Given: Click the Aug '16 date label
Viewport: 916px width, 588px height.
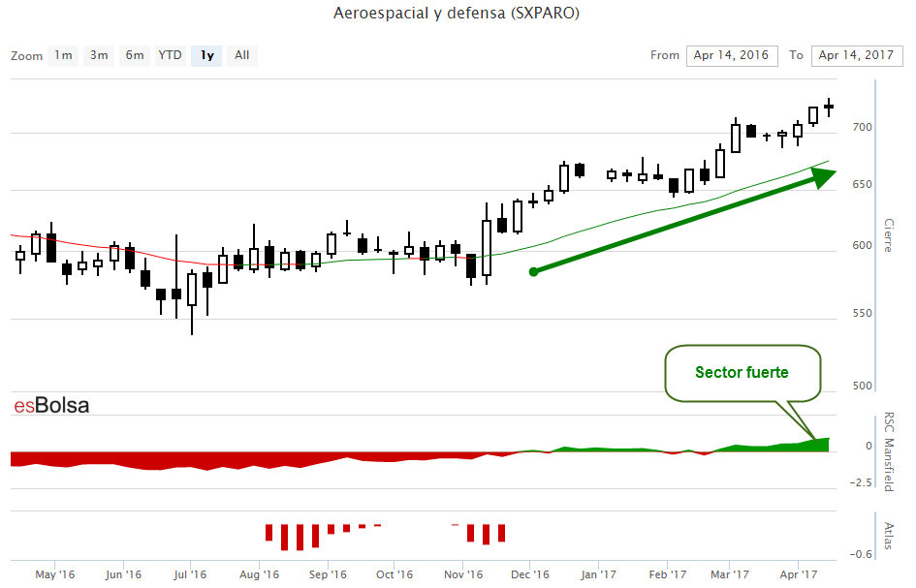Looking at the screenshot, I should click(260, 574).
